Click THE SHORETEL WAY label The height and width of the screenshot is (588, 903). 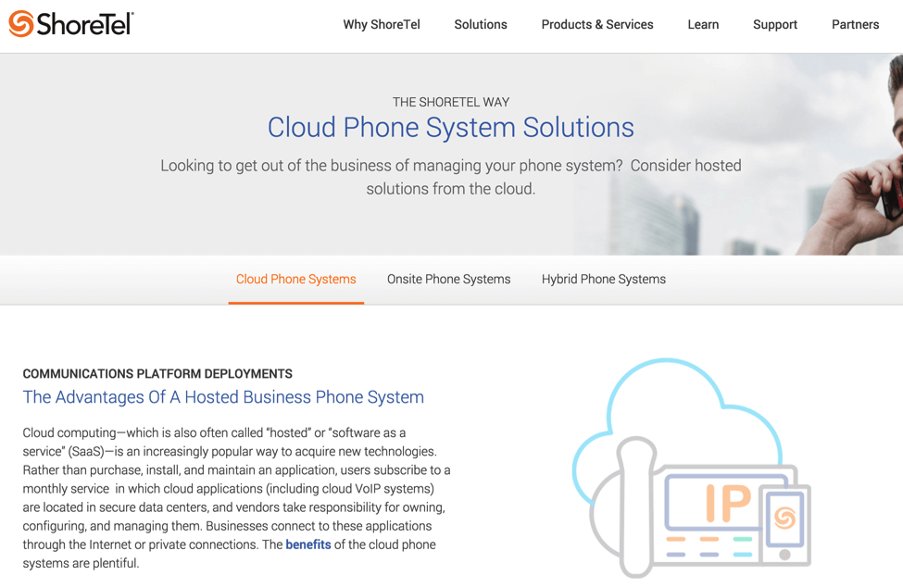[451, 103]
